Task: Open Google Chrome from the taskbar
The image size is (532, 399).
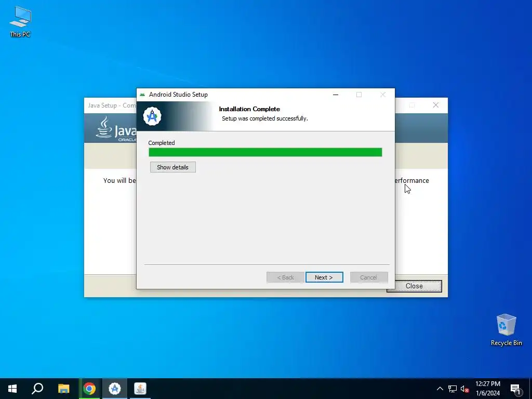Action: pyautogui.click(x=89, y=389)
